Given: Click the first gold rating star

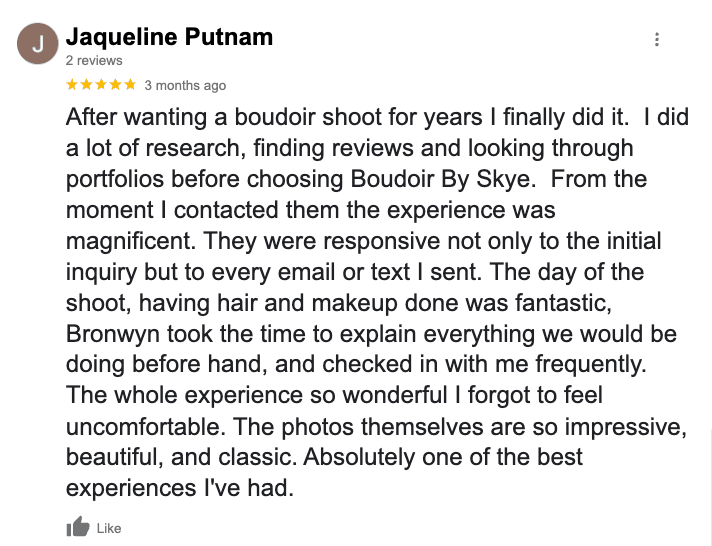Looking at the screenshot, I should click(72, 84).
